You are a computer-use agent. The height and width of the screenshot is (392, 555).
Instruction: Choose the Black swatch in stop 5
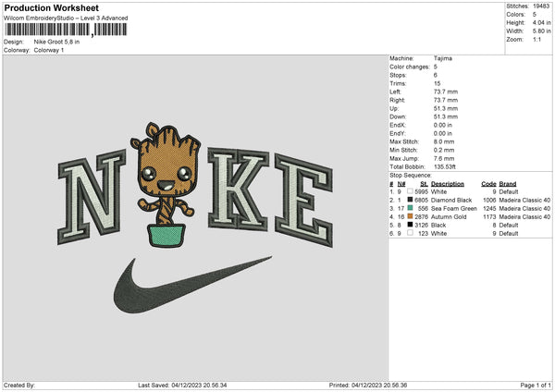click(x=410, y=225)
